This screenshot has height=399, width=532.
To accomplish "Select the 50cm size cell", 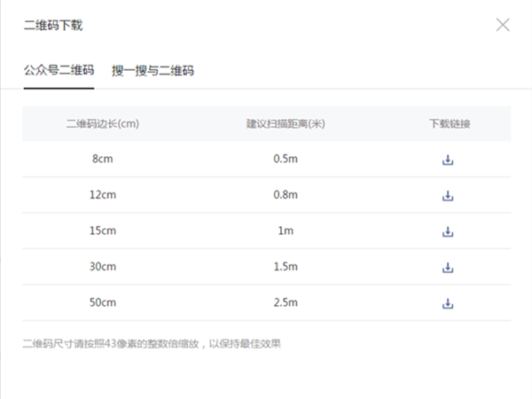I will (x=102, y=303).
